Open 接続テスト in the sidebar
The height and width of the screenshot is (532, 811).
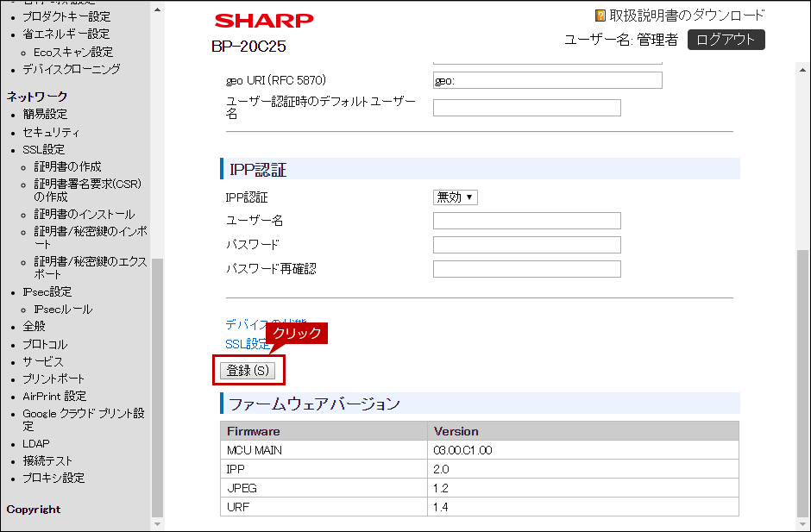[x=47, y=460]
